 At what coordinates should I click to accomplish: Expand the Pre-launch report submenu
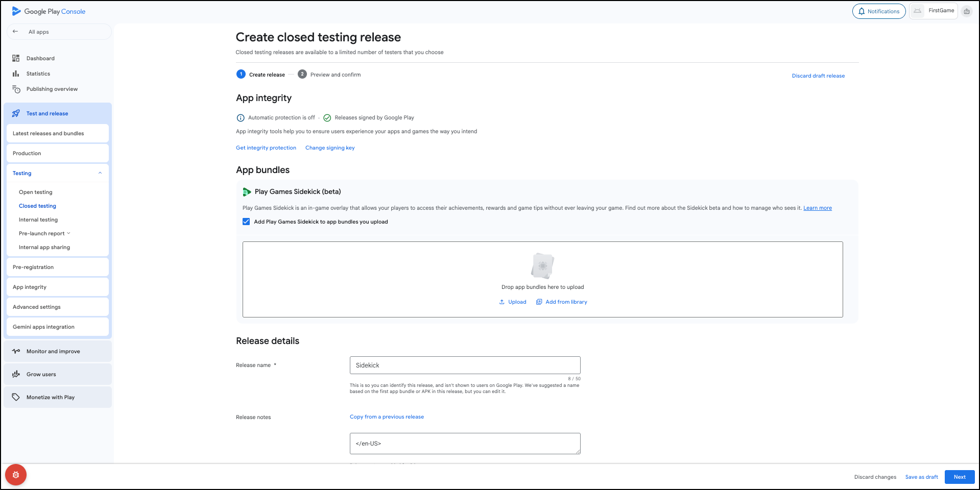point(68,233)
